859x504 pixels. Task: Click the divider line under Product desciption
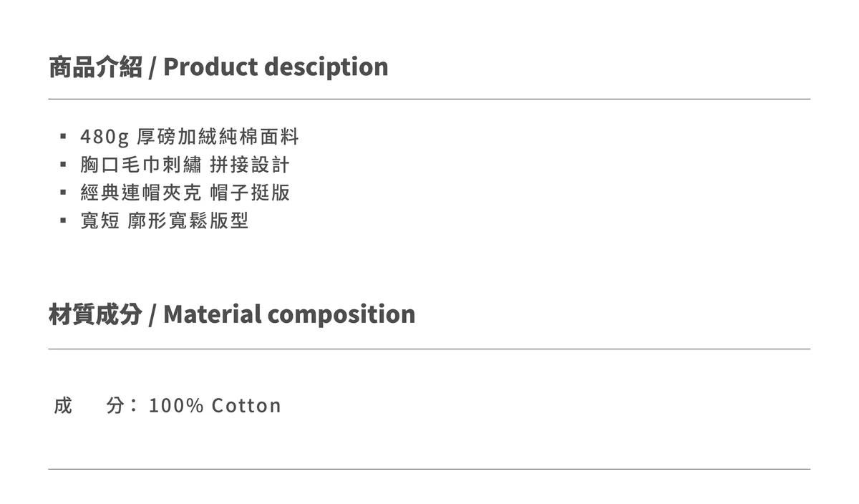click(429, 99)
